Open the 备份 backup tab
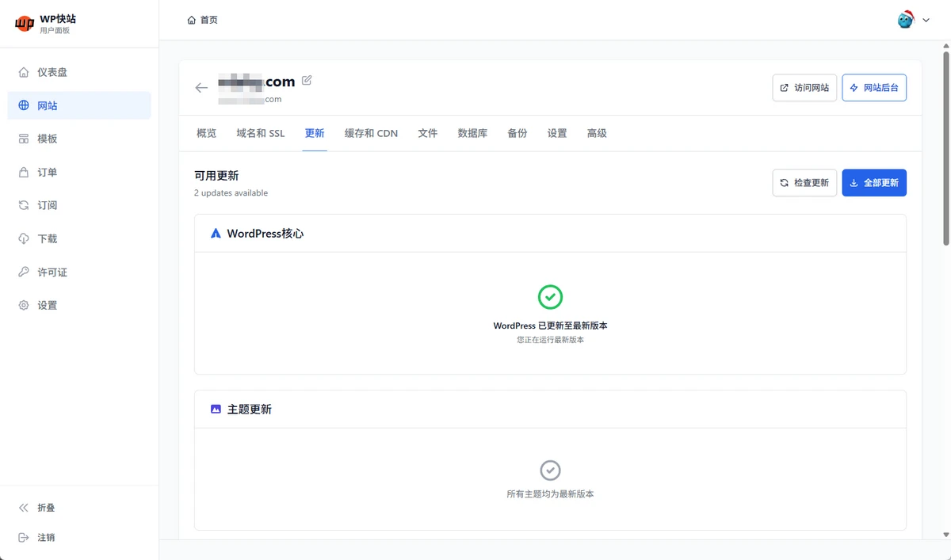Viewport: 951px width, 560px height. (x=517, y=133)
